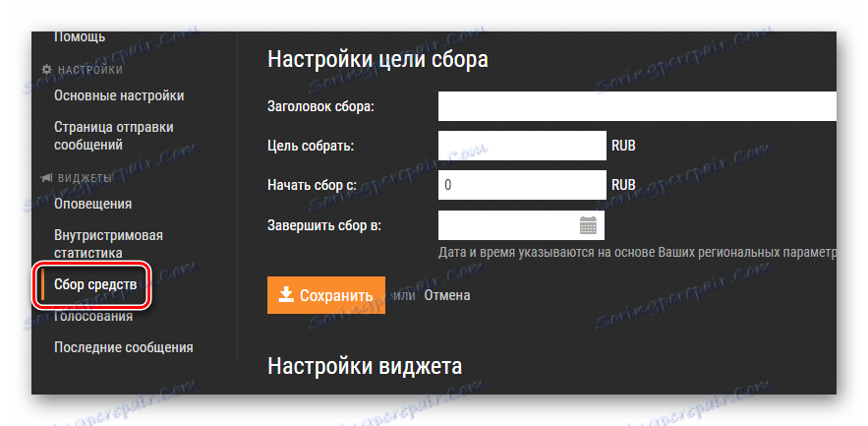This screenshot has height=426, width=868.
Task: Go to Страница отправки сообщений
Action: click(114, 136)
